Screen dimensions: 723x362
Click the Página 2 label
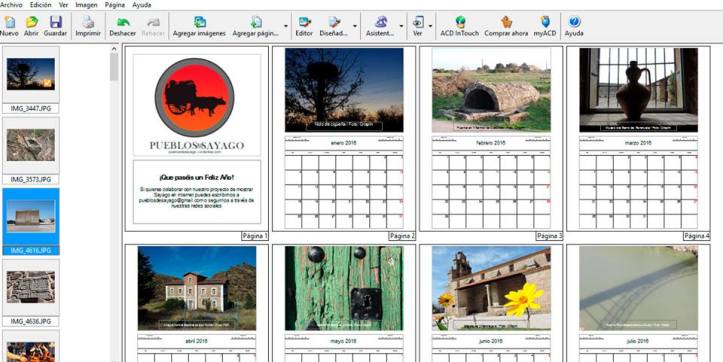click(x=402, y=236)
